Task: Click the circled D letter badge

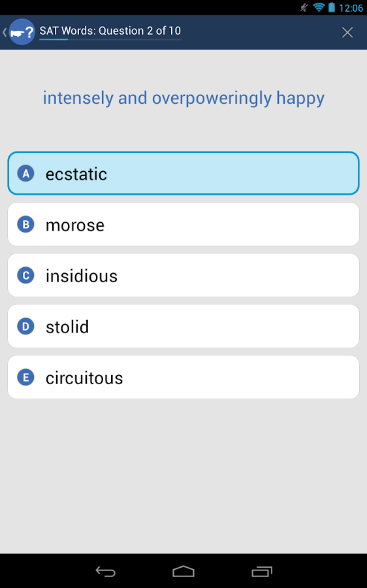Action: click(26, 327)
